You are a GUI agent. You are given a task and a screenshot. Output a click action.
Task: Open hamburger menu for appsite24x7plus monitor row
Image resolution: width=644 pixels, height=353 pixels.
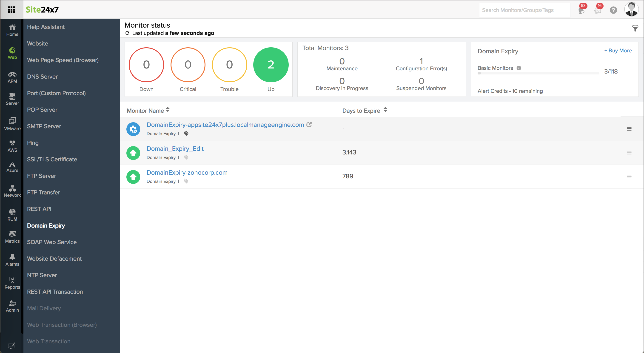[x=629, y=129]
